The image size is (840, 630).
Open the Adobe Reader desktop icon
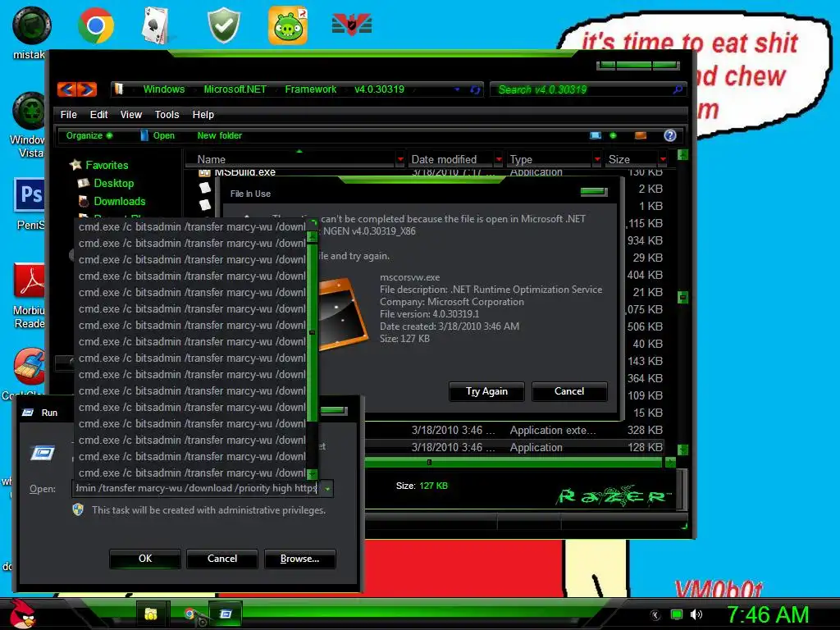tap(29, 281)
